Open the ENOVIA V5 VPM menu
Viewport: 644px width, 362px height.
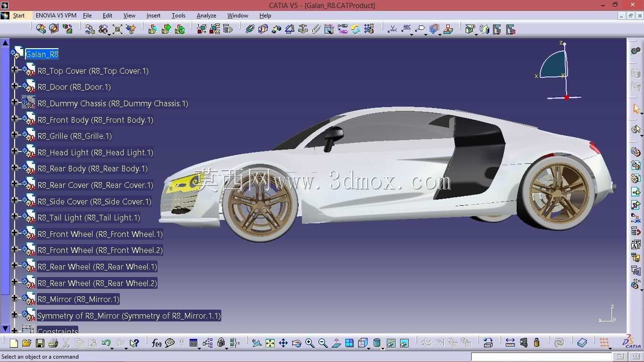point(56,16)
